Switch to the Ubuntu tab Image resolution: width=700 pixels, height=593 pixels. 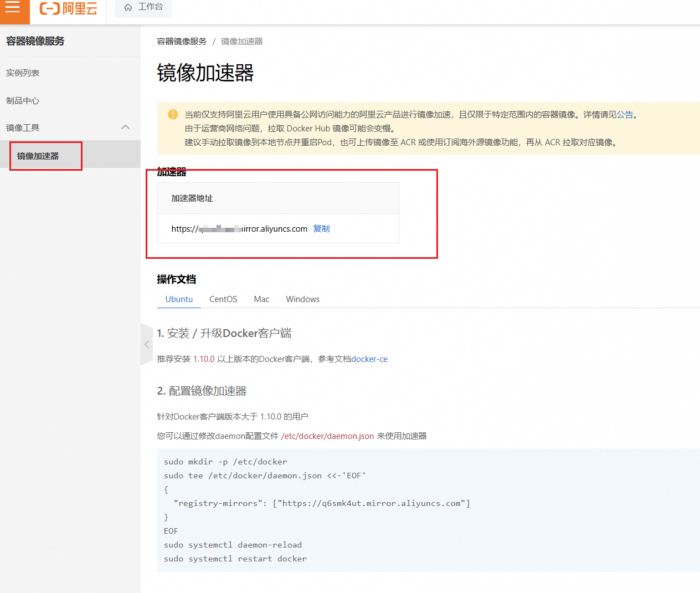pos(179,299)
